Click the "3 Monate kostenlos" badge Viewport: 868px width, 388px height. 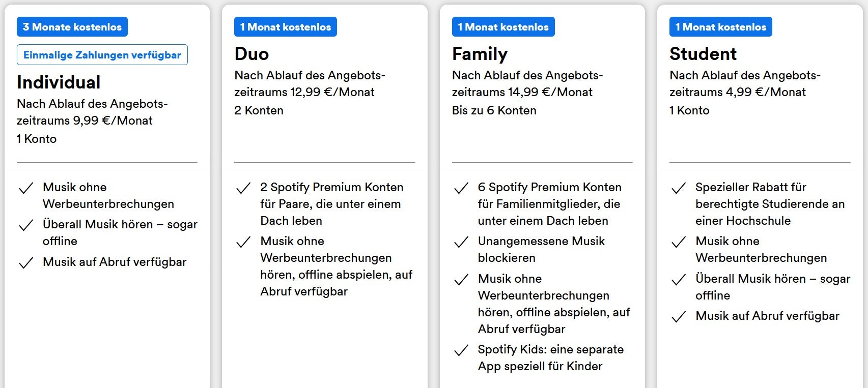tap(72, 27)
